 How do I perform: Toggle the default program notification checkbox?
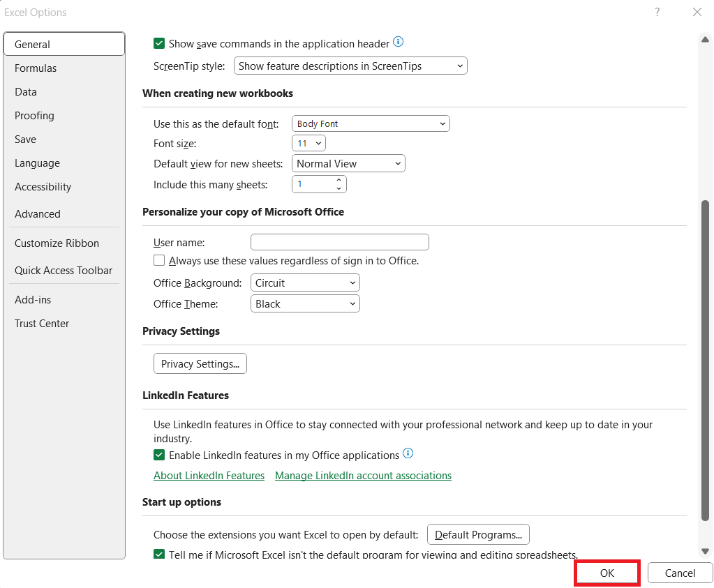click(x=159, y=555)
